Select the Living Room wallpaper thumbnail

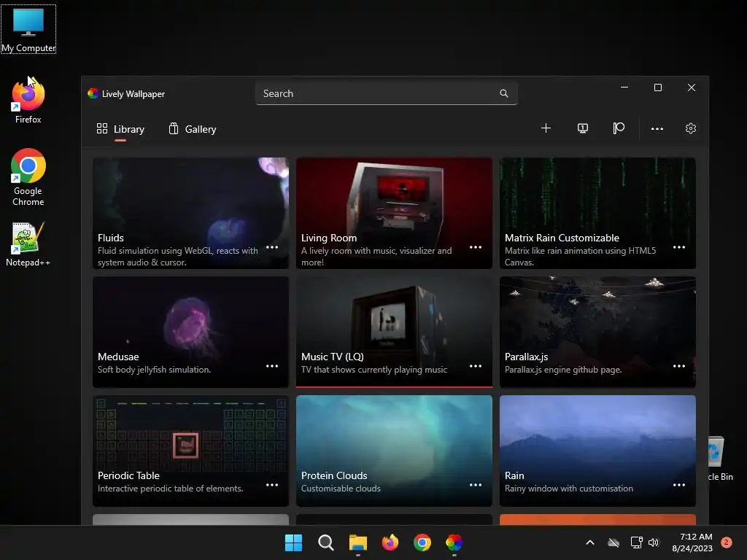point(394,213)
